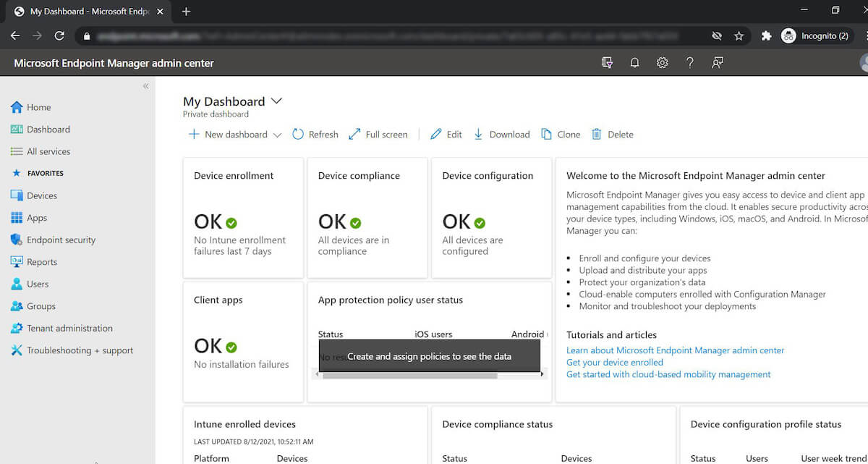Open portal settings gear icon
The image size is (868, 464).
[662, 63]
